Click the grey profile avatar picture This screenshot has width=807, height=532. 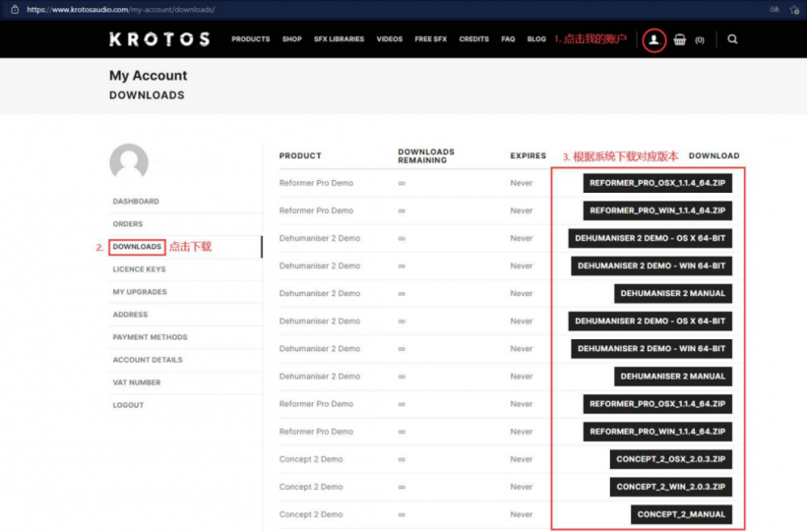click(129, 161)
